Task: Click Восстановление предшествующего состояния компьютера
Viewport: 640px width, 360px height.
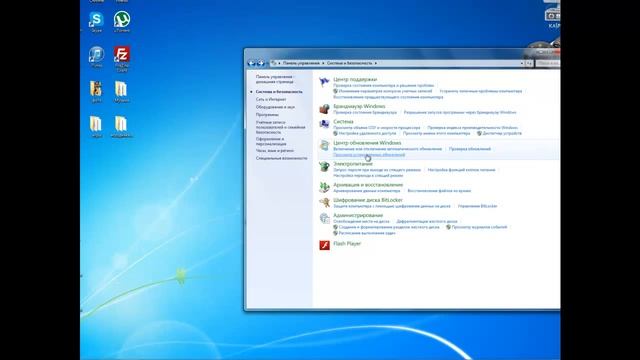Action: (388, 97)
